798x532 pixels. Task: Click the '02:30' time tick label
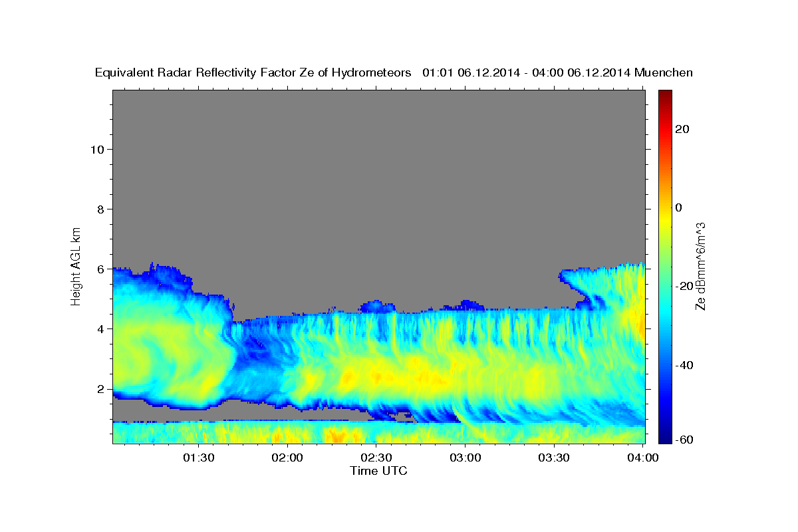(x=376, y=458)
